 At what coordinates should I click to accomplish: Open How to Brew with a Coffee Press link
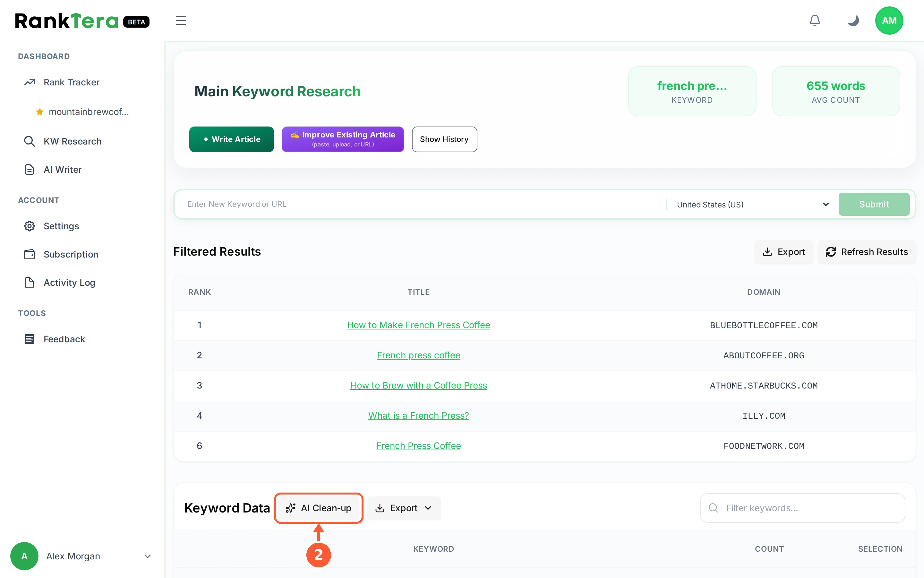pos(418,385)
